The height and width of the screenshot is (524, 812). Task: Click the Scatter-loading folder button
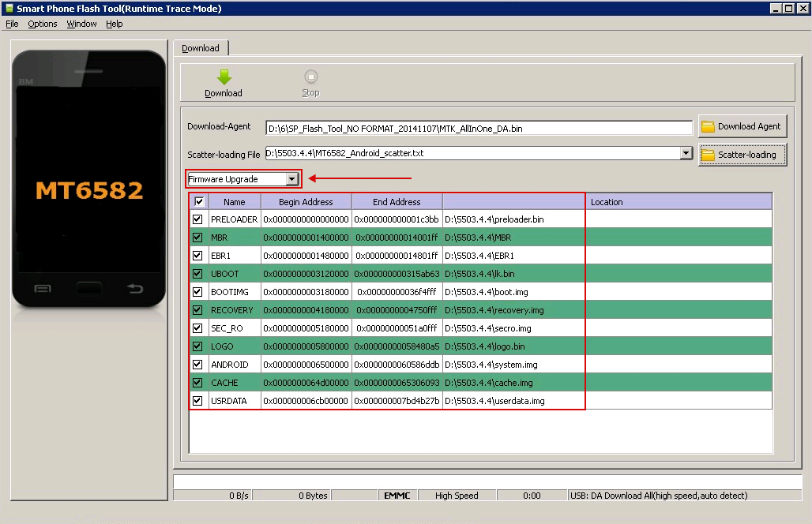(742, 155)
